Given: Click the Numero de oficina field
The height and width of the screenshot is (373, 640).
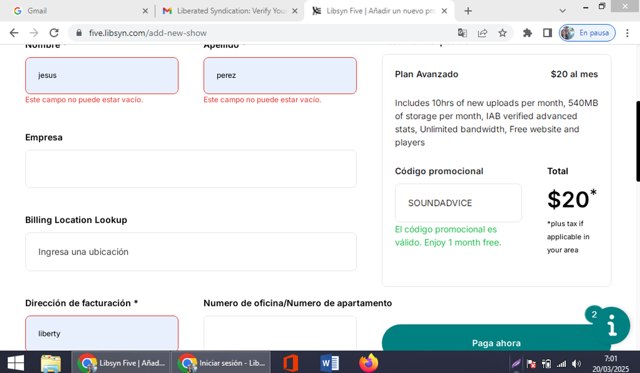Looking at the screenshot, I should coord(280,333).
